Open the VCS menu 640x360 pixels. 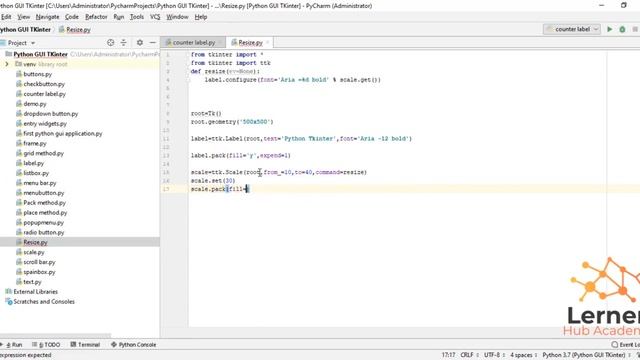(155, 17)
